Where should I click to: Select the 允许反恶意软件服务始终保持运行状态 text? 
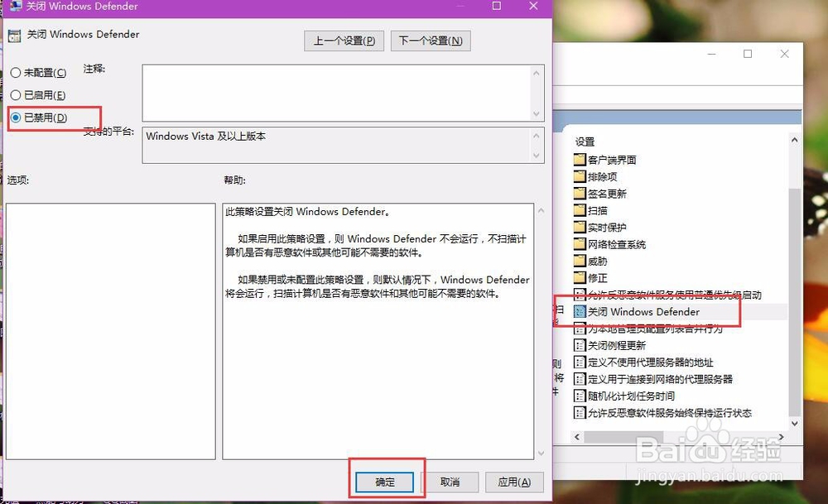click(670, 413)
